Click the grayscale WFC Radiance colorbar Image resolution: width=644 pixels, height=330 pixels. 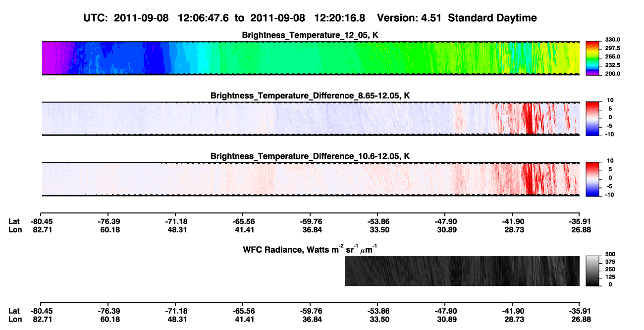(x=593, y=271)
